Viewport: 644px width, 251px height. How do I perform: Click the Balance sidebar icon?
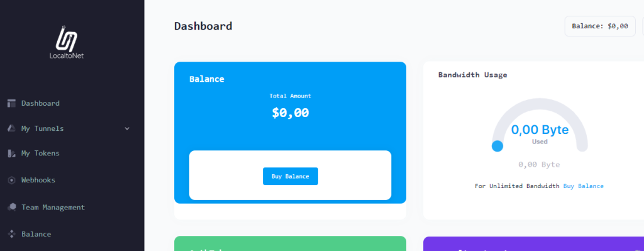click(x=11, y=234)
